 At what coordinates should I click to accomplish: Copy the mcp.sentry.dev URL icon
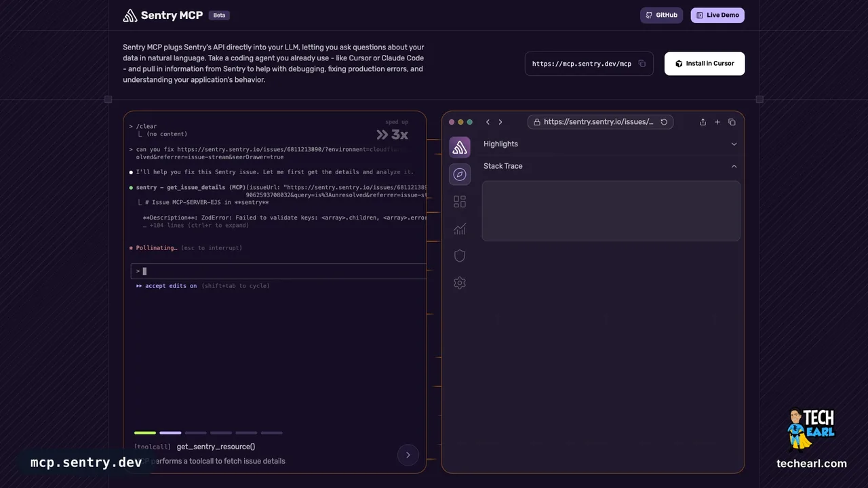pos(642,64)
